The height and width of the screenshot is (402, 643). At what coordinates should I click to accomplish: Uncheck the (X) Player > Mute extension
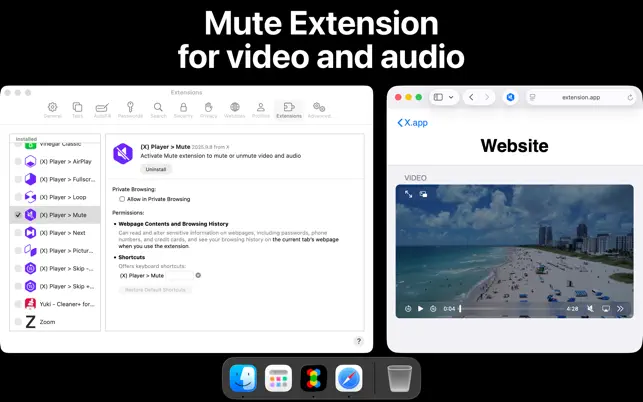point(18,215)
